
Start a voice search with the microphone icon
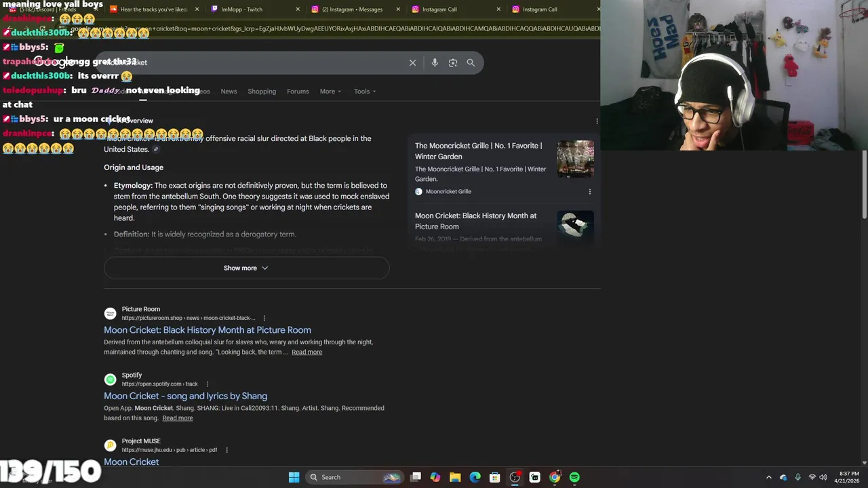(x=435, y=62)
